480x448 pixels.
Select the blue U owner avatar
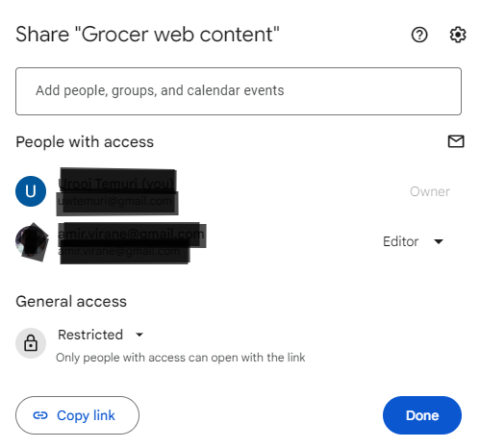[31, 191]
